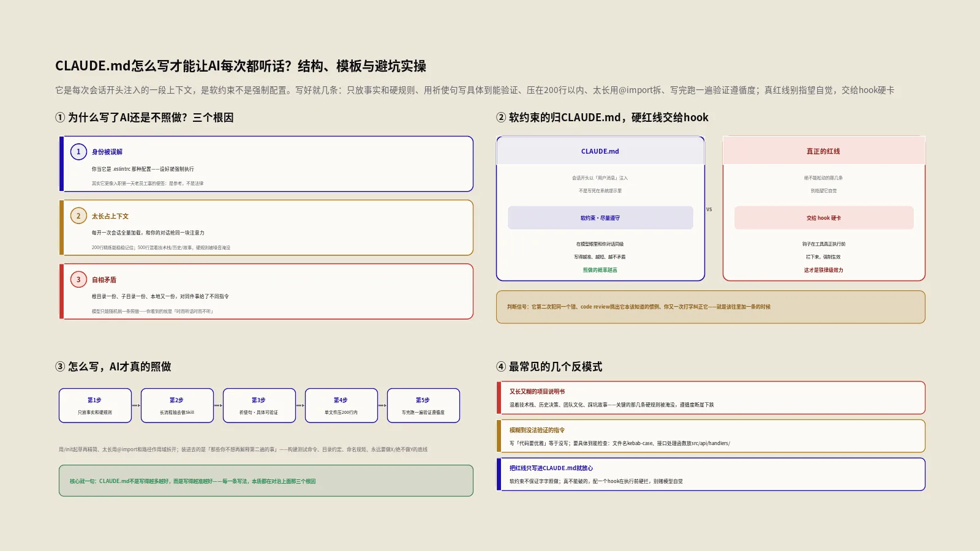This screenshot has width=980, height=551.
Task: Click anti-pattern title '模糊到没法验证的指令'
Action: tap(537, 430)
